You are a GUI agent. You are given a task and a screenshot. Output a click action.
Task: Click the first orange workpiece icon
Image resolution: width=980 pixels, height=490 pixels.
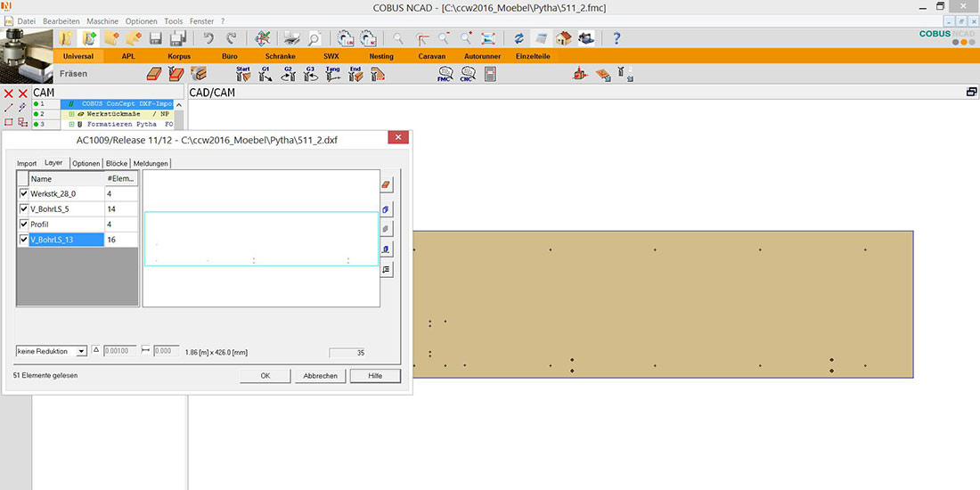click(154, 74)
